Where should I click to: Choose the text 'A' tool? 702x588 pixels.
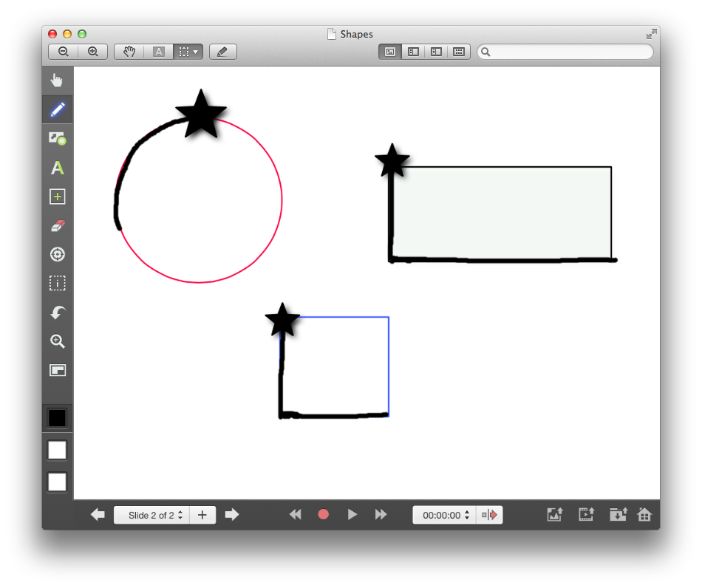click(57, 168)
